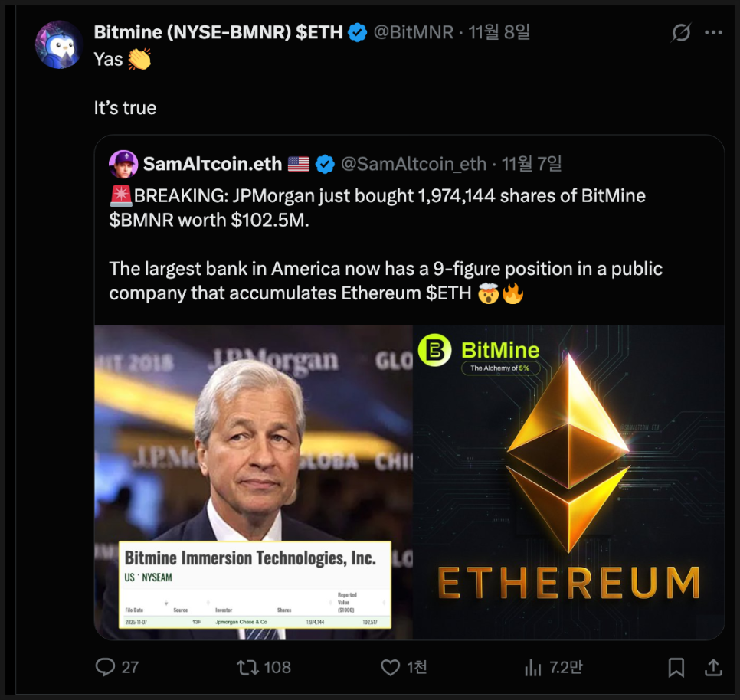Click SamAltcoin.eth's small avatar
This screenshot has width=740, height=700.
[123, 164]
